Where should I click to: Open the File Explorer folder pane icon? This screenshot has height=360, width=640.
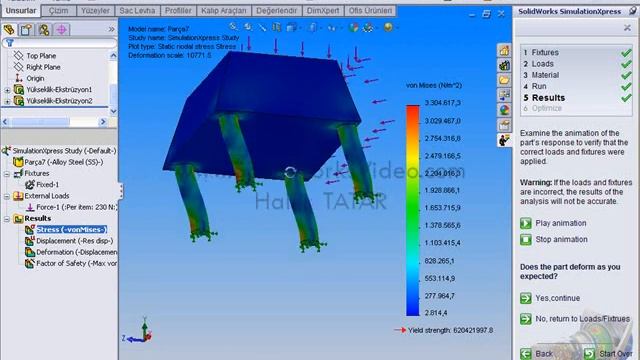pyautogui.click(x=504, y=80)
